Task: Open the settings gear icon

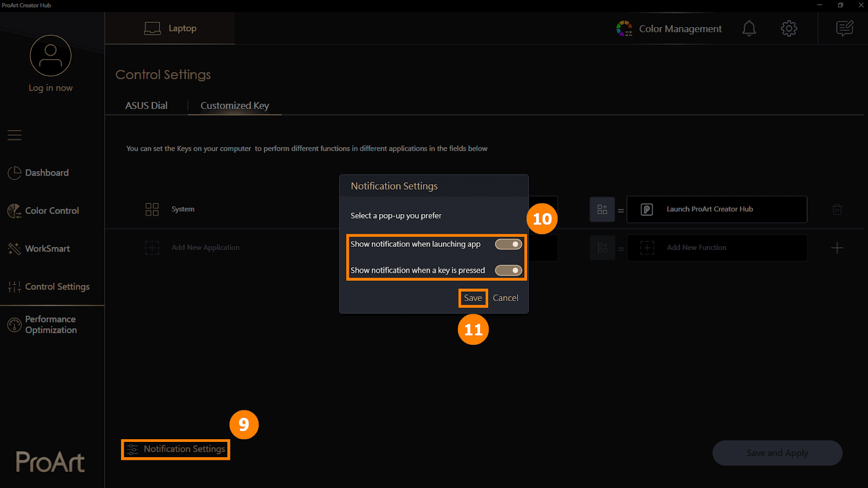Action: pyautogui.click(x=789, y=28)
